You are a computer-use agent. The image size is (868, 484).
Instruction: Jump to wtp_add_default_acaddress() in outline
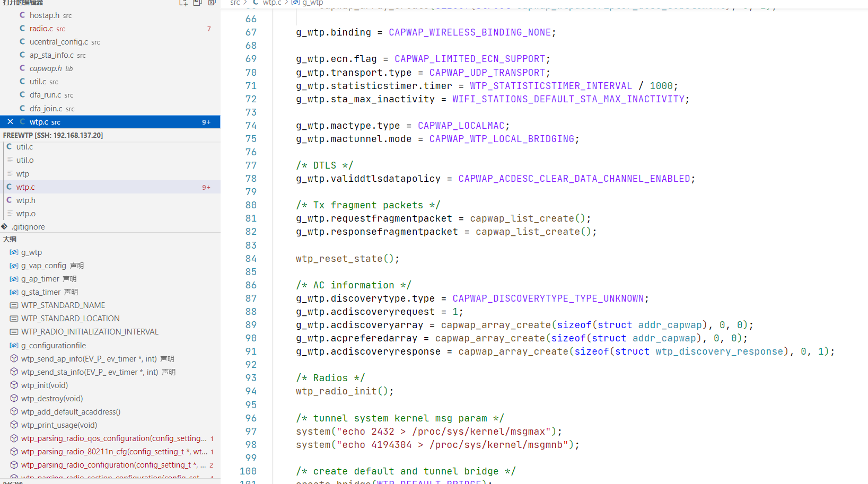[110, 412]
